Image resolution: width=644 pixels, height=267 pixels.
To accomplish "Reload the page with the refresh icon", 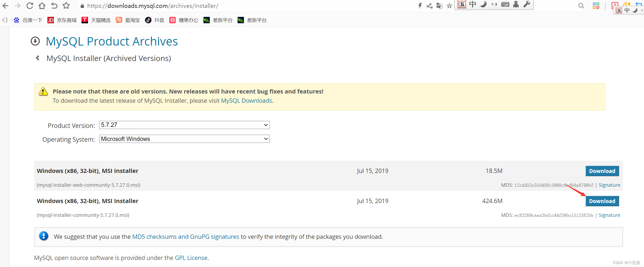I will click(30, 6).
